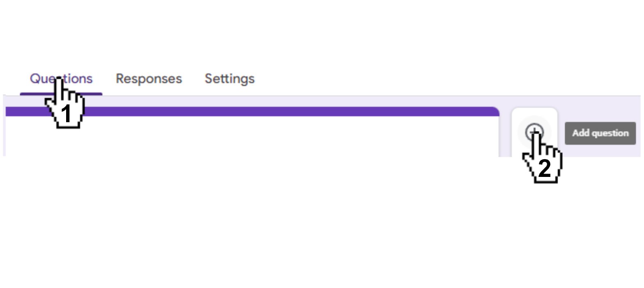
Task: Click the lavender gap left of the floating toolbar
Action: (505, 132)
